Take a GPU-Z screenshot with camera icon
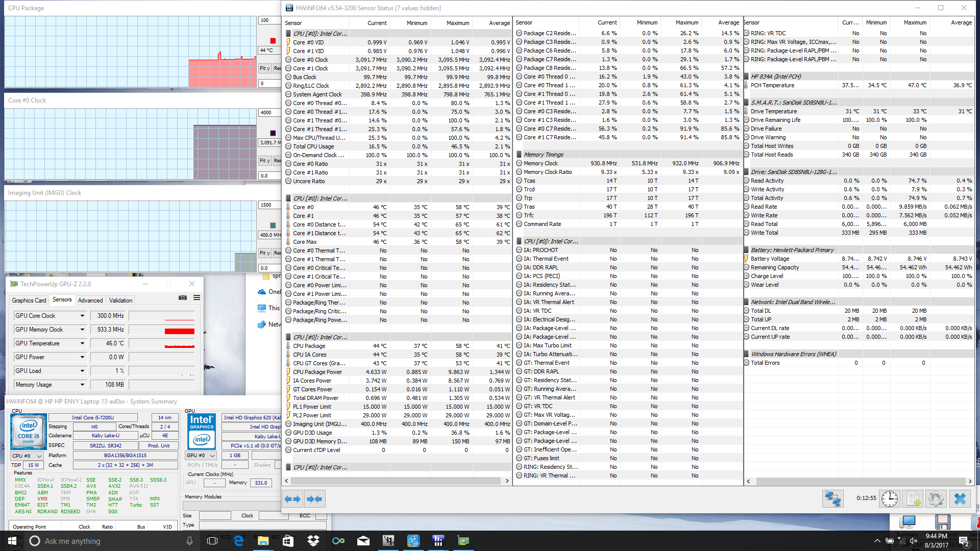980x551 pixels. tap(183, 297)
